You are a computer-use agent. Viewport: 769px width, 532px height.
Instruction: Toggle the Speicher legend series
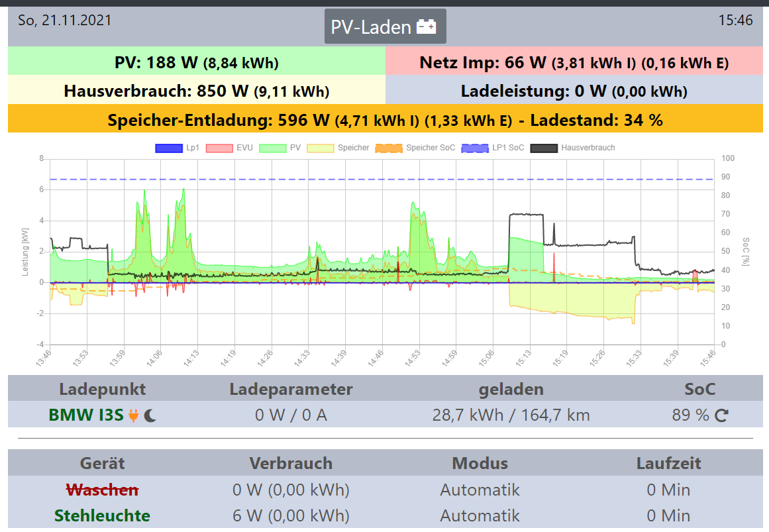tap(338, 148)
